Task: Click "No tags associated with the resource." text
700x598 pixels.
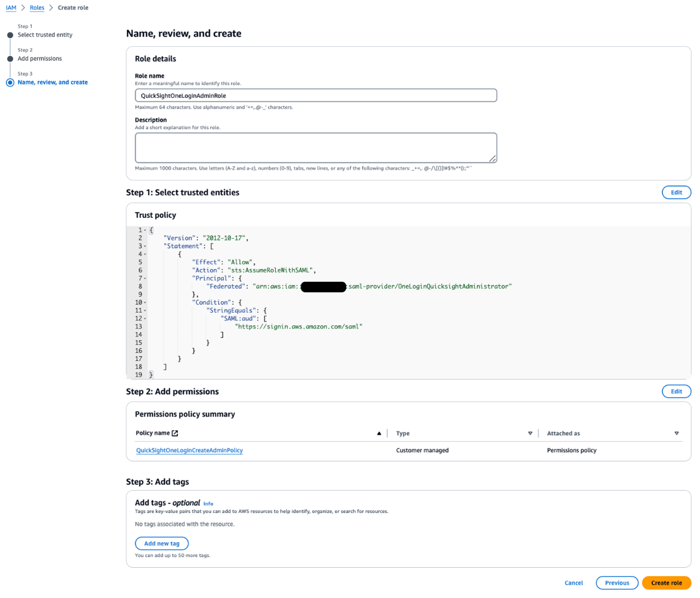Action: coord(185,524)
